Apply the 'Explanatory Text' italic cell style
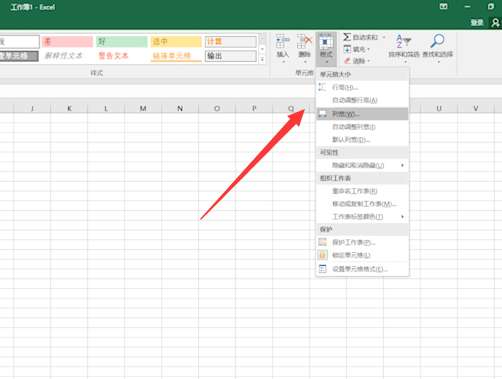Screen dimensions: 502x379 click(67, 56)
